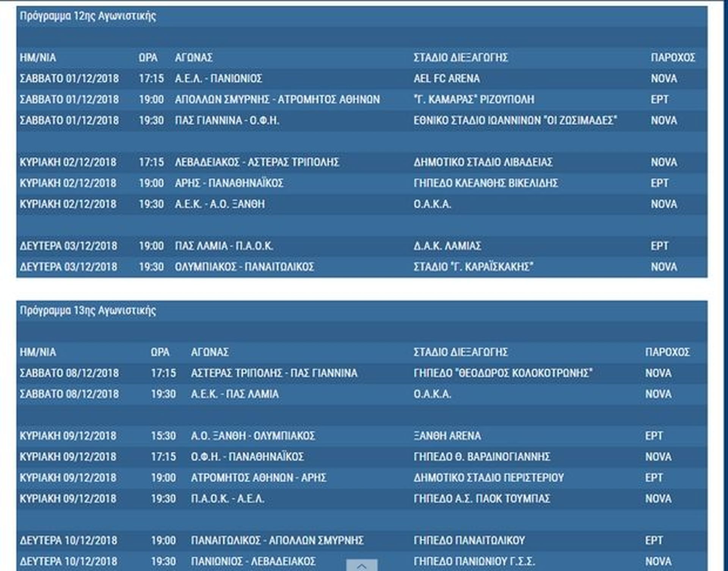Click the match 'ΛΕΒΑΔΕΙΑΚΟΣ - ΑΣΤΕΡΑΣ ΤΡΙΠΟΛΗΣ'
The height and width of the screenshot is (571, 728).
pyautogui.click(x=257, y=162)
